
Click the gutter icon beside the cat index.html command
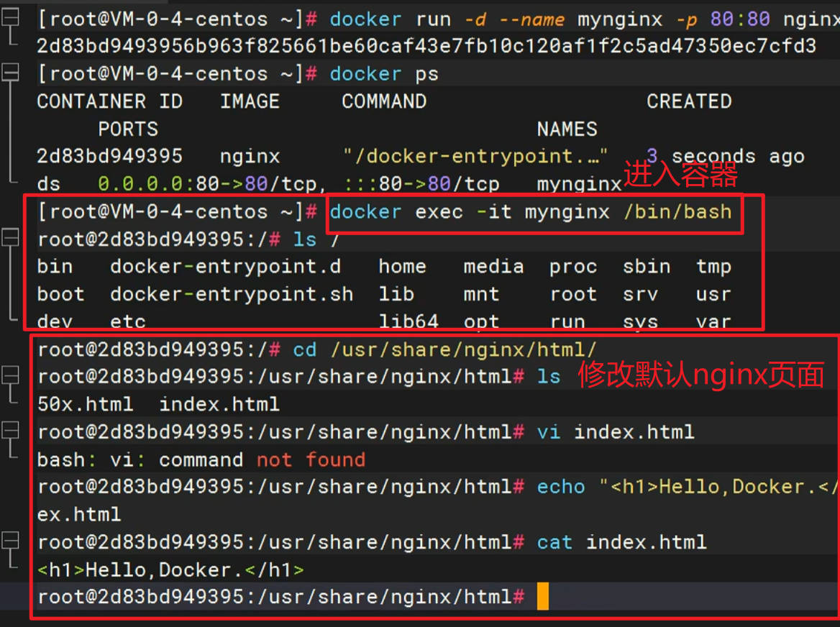click(9, 541)
